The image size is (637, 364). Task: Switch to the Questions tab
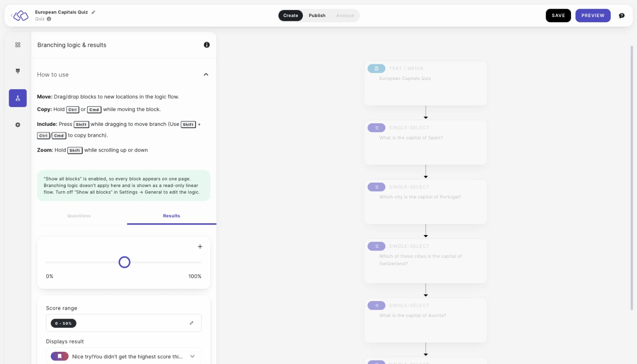[x=79, y=216]
